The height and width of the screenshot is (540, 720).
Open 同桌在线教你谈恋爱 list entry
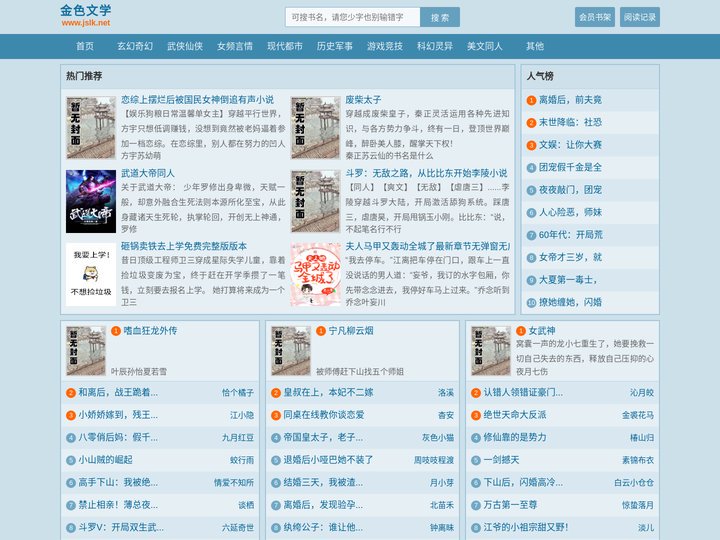coord(324,415)
